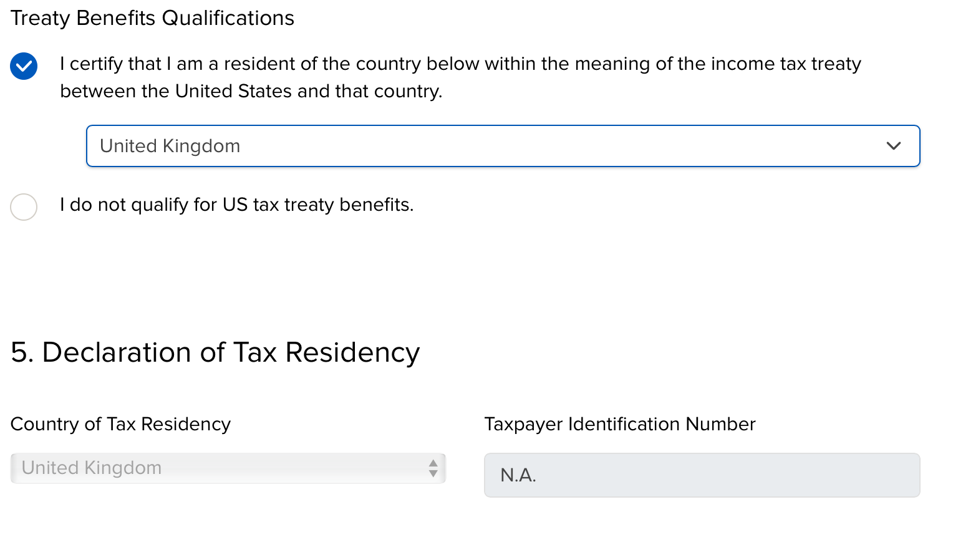The image size is (953, 560).
Task: Click "between the United States and that country" text
Action: [x=251, y=91]
